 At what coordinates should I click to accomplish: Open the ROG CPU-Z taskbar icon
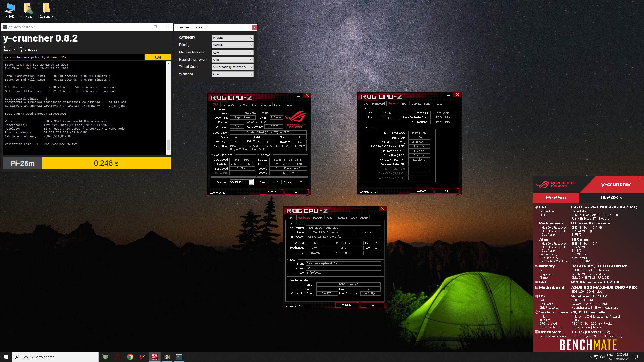[x=154, y=357]
